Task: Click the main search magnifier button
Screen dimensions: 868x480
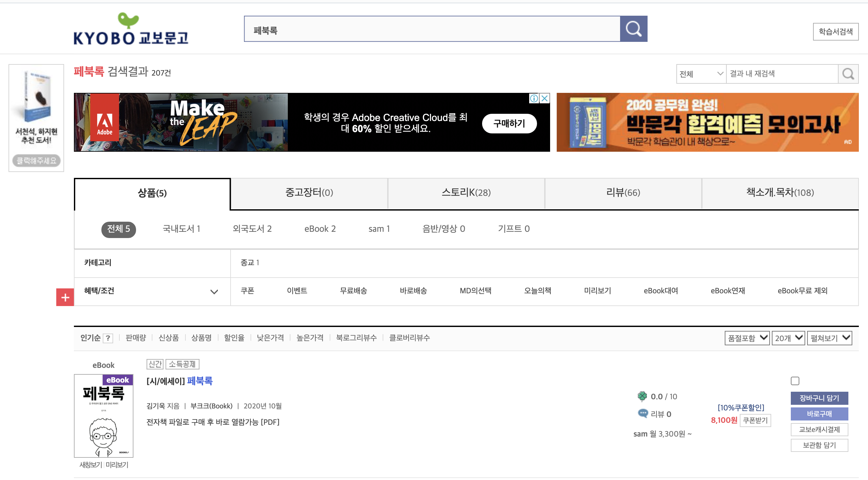Action: point(633,29)
